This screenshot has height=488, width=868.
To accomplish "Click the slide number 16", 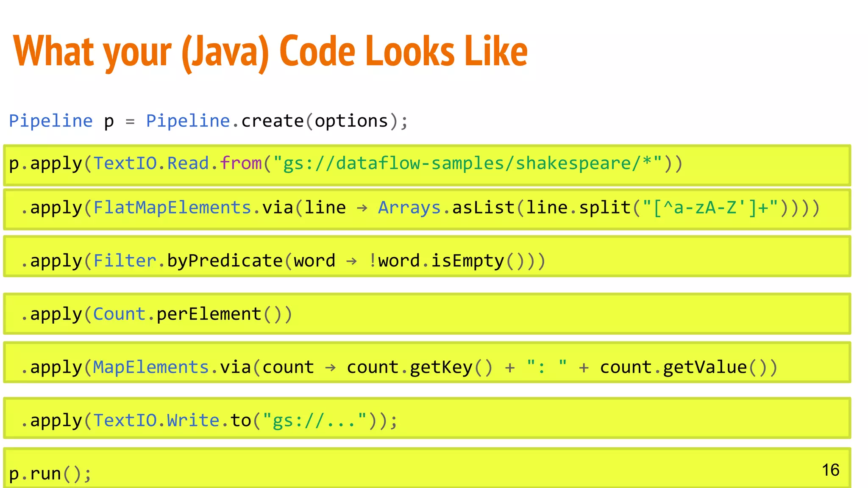I will click(x=830, y=470).
